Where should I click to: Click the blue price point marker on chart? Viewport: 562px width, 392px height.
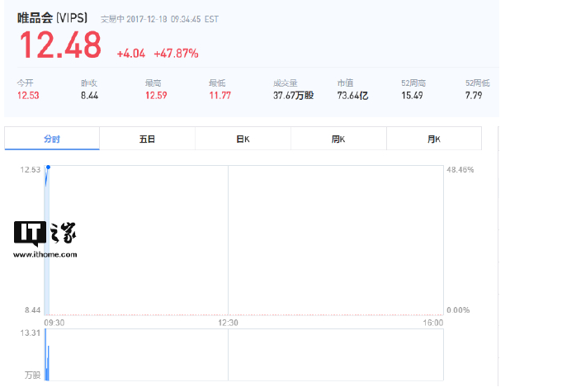(x=48, y=167)
